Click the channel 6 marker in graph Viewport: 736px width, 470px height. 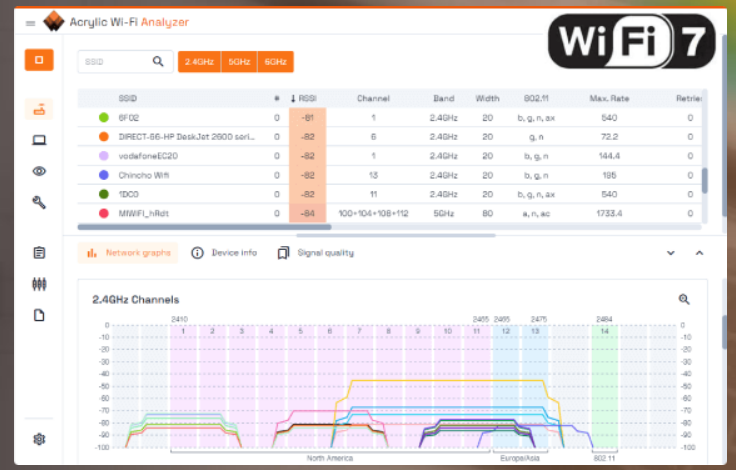[330, 331]
